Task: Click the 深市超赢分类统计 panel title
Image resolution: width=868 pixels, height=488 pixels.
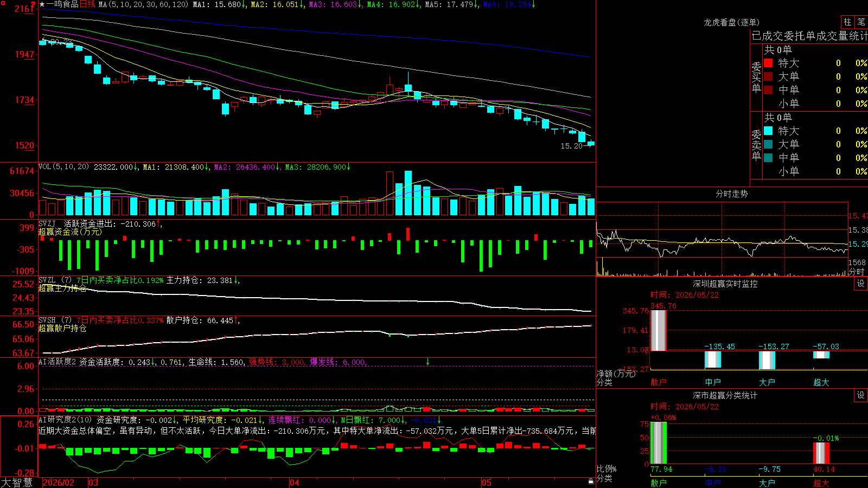Action: 725,395
